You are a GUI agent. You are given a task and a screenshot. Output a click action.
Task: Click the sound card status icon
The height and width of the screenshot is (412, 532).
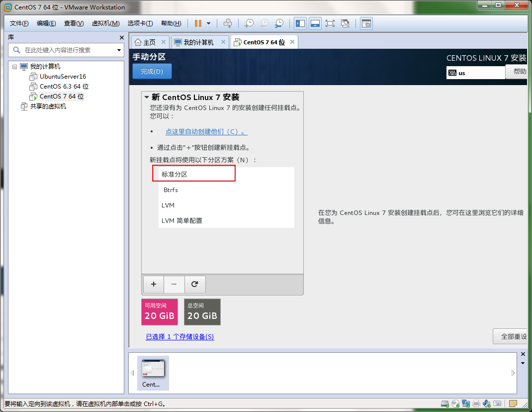tap(487, 404)
